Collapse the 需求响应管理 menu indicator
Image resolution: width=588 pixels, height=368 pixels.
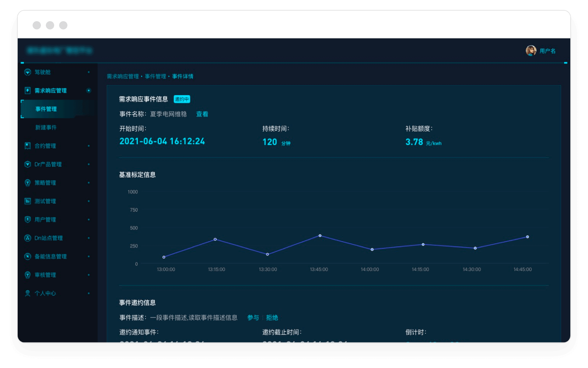pyautogui.click(x=89, y=91)
